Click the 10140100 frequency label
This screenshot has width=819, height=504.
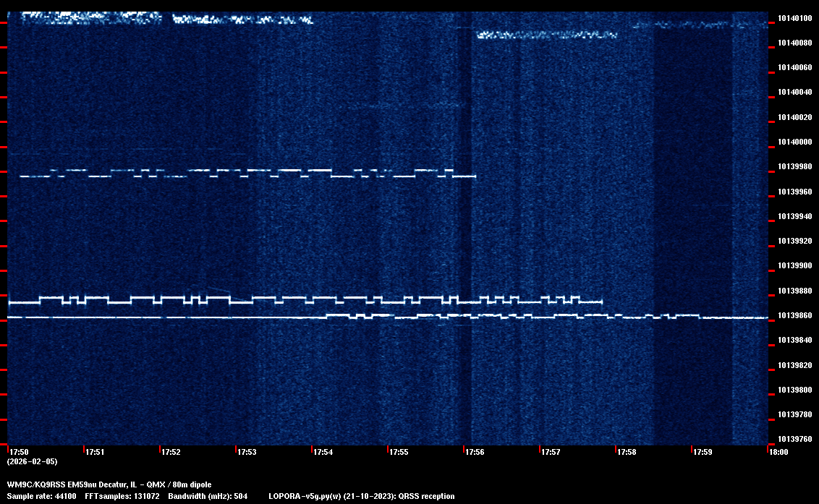[794, 18]
